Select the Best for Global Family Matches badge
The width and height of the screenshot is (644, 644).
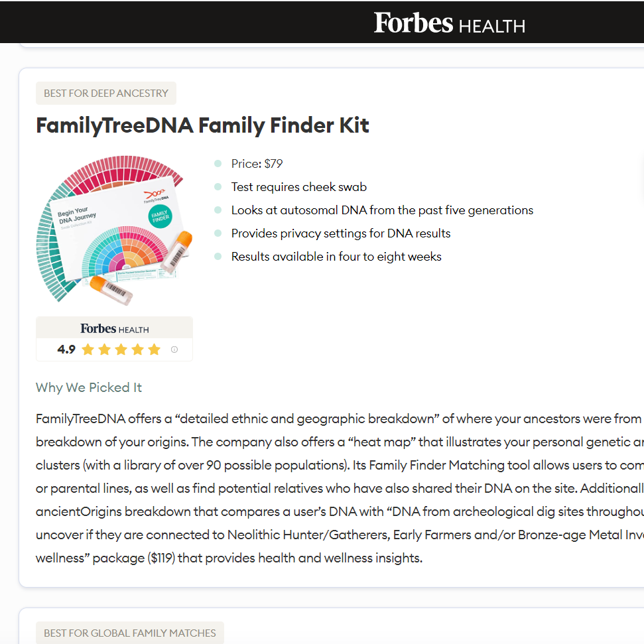coord(130,633)
